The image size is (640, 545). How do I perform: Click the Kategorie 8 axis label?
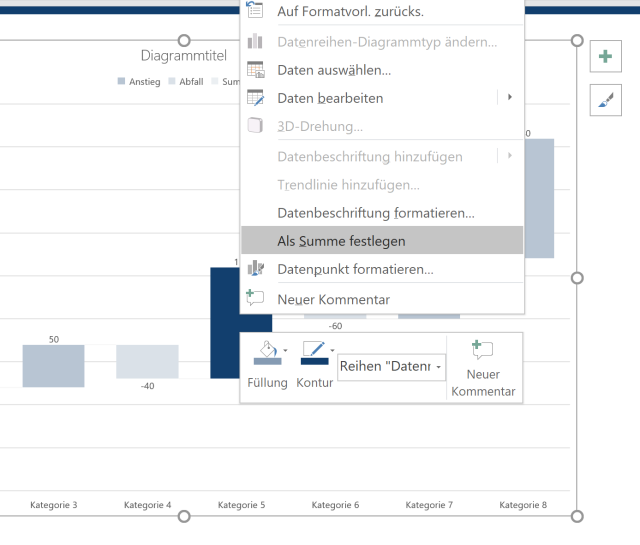(x=523, y=505)
